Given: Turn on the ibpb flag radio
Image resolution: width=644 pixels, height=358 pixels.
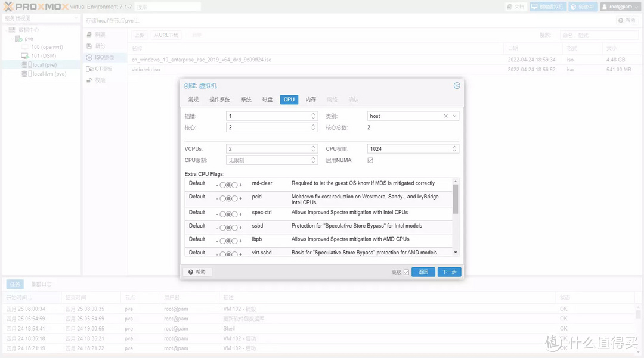Looking at the screenshot, I should [234, 241].
